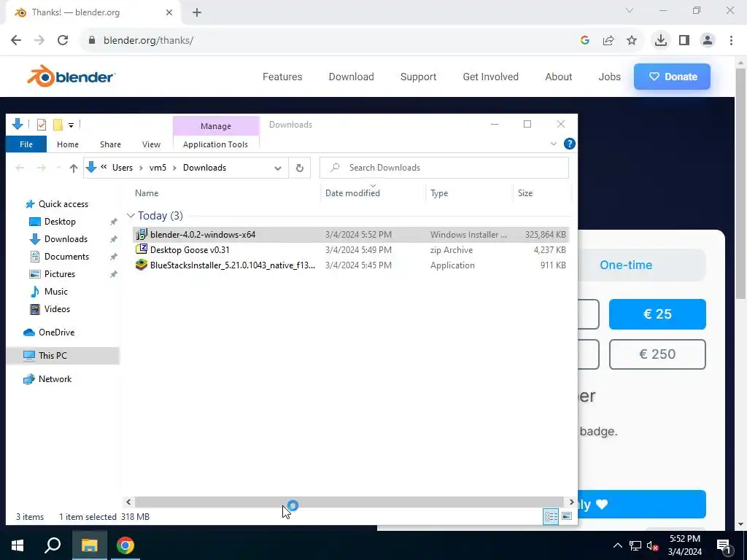Open Chrome's downloads tray icon
Screen dimensions: 747x560
click(x=660, y=40)
